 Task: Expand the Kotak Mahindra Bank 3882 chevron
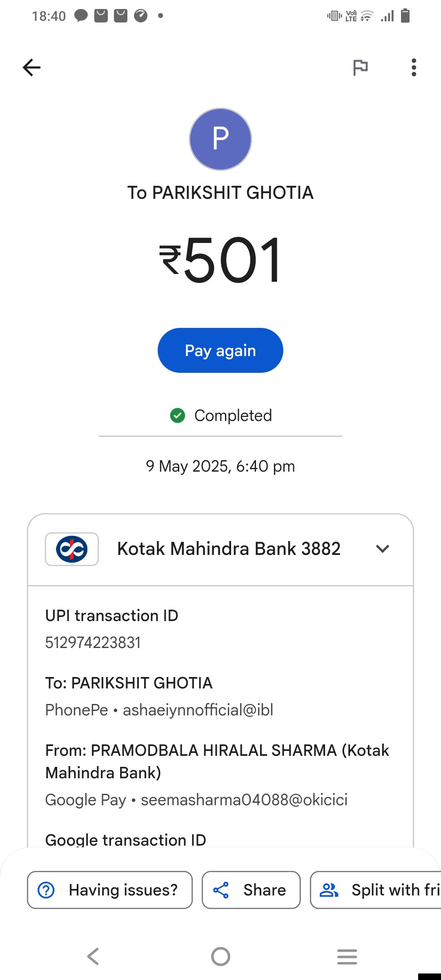(x=383, y=549)
